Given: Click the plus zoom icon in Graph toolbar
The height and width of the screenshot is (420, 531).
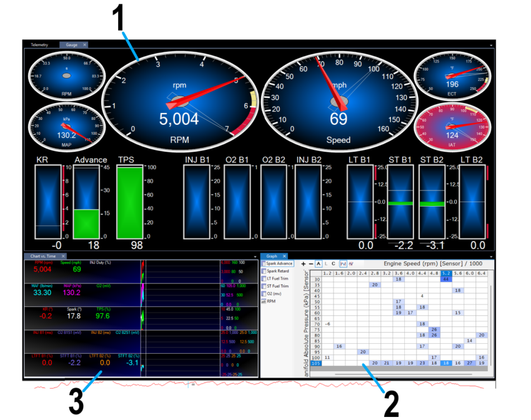Looking at the screenshot, I should [303, 264].
